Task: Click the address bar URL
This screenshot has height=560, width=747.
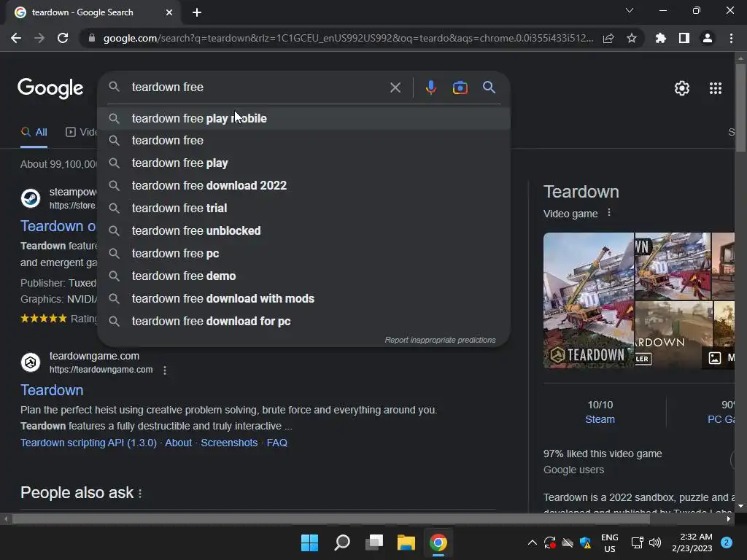Action: (348, 38)
